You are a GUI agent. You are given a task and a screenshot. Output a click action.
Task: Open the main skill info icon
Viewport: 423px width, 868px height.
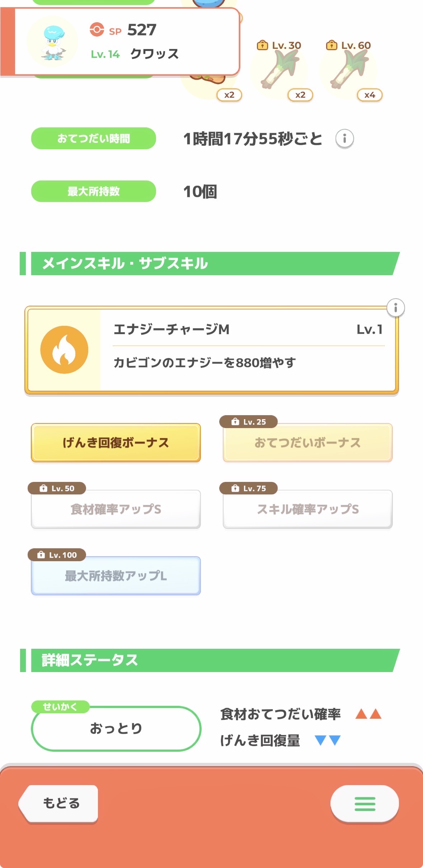tap(395, 308)
